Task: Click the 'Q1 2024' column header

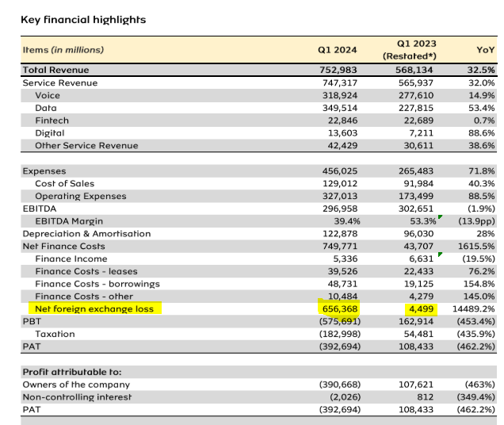Action: pyautogui.click(x=337, y=50)
